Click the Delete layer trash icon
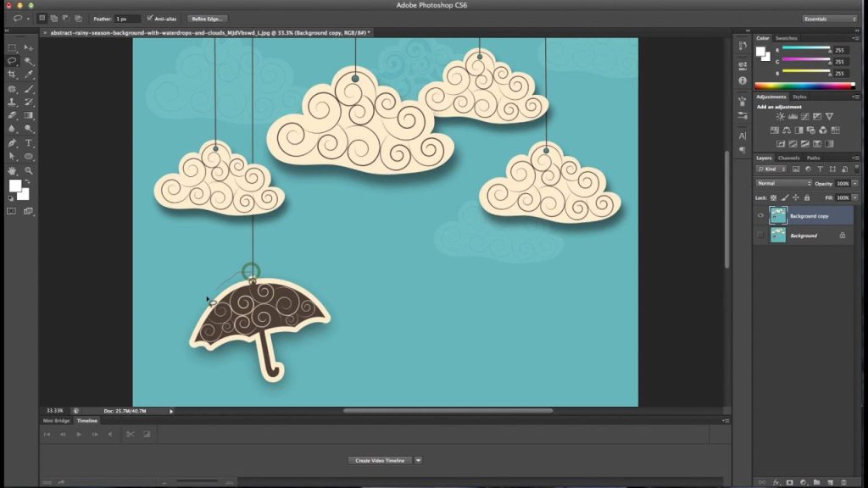Screen dimensions: 868x488 click(x=843, y=482)
